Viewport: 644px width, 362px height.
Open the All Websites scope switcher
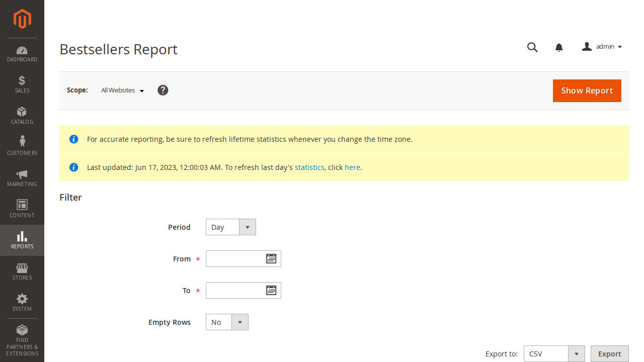click(x=123, y=90)
